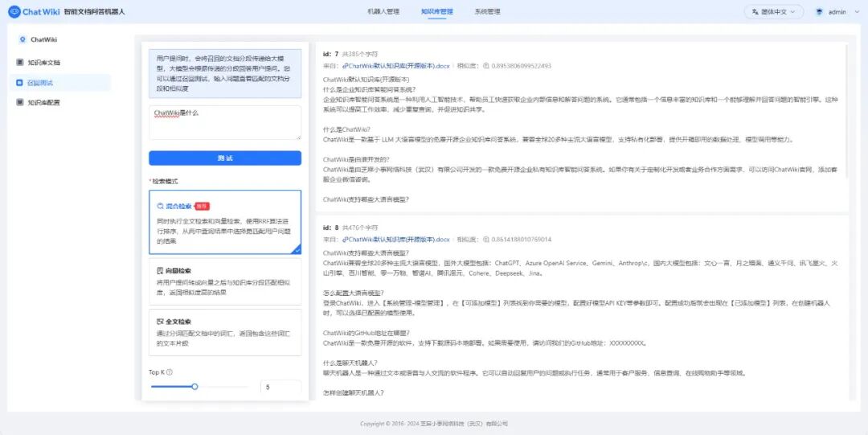This screenshot has height=435, width=868.
Task: Click the similarity value 0.8614188010769014
Action: click(522, 240)
